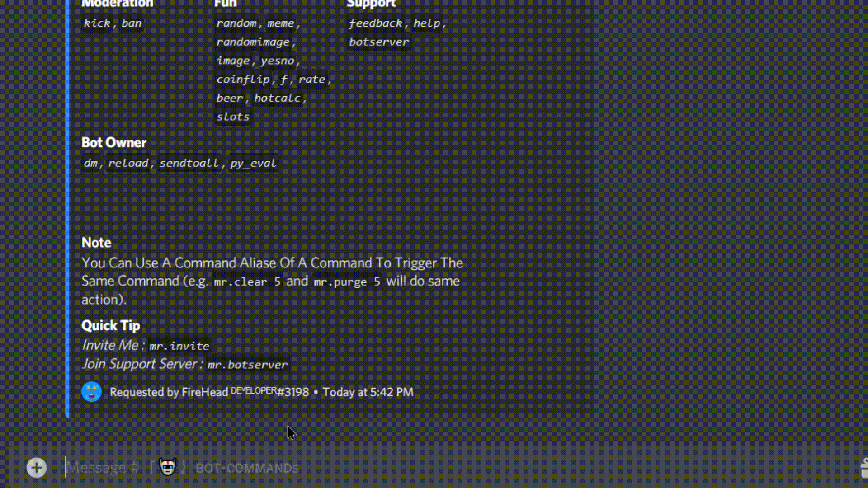Screen dimensions: 868x488
Task: Click the py_eval command label
Action: point(253,163)
